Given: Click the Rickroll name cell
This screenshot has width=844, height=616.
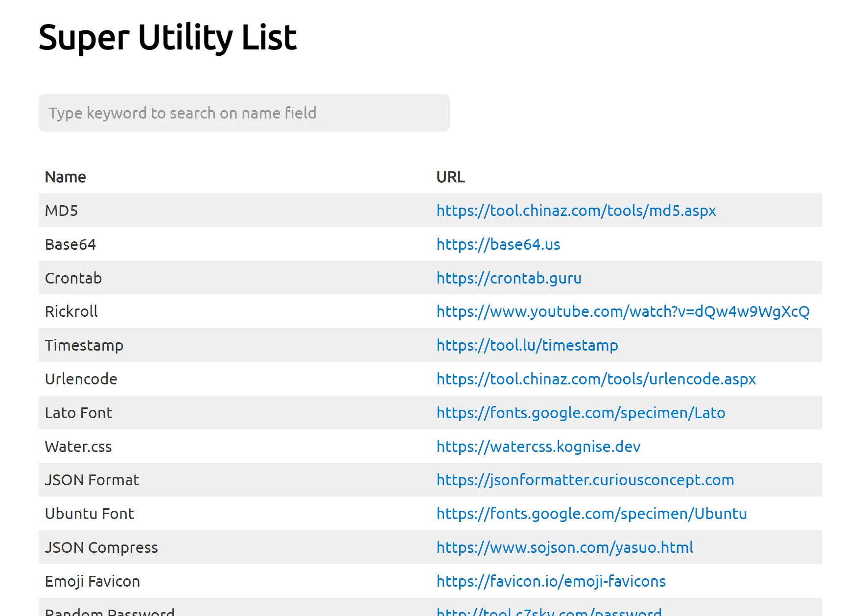Looking at the screenshot, I should pyautogui.click(x=234, y=311).
